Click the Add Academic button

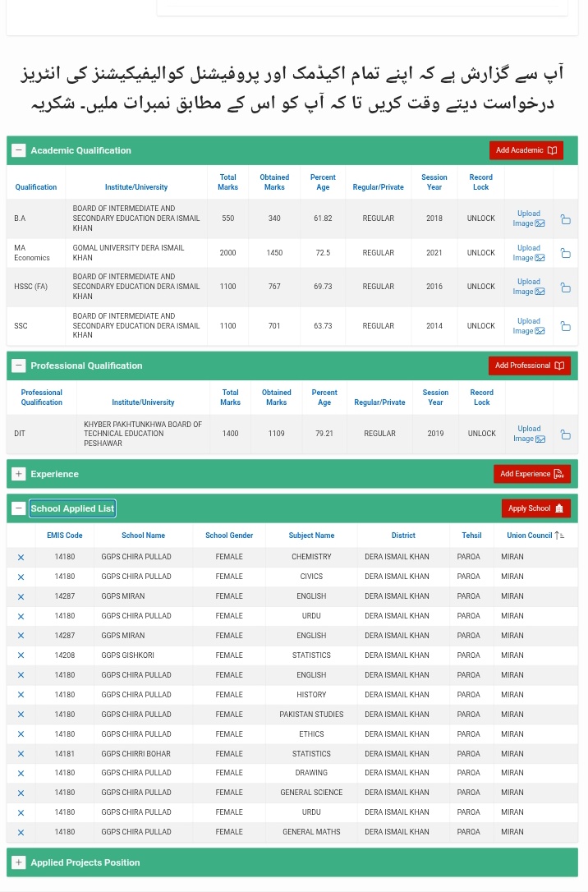[x=526, y=150]
